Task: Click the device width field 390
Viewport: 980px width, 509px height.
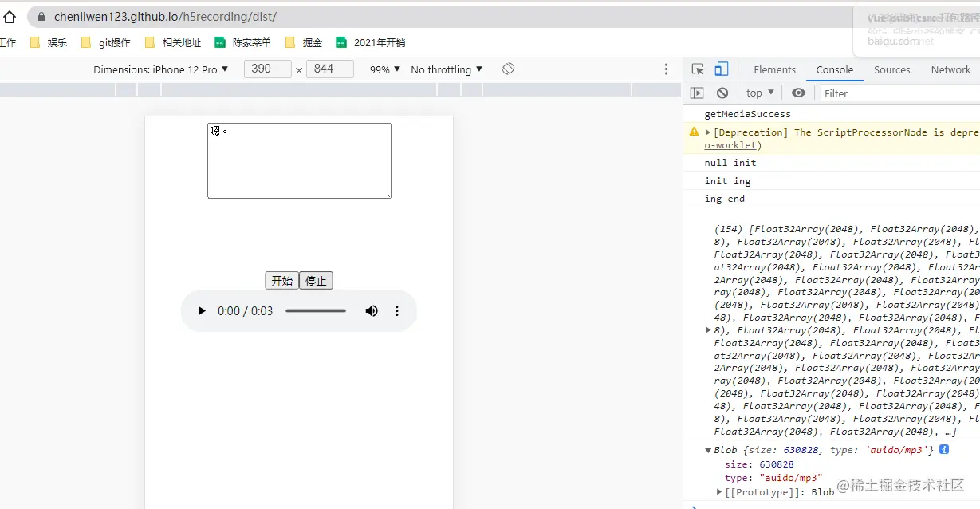Action: point(267,69)
